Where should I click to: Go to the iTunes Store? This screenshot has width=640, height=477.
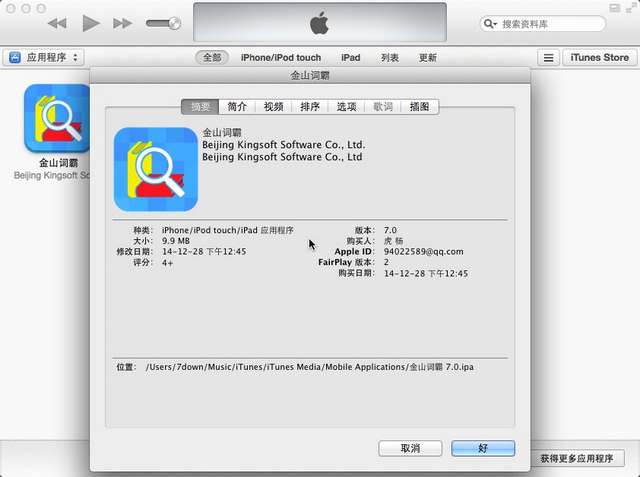[x=599, y=58]
